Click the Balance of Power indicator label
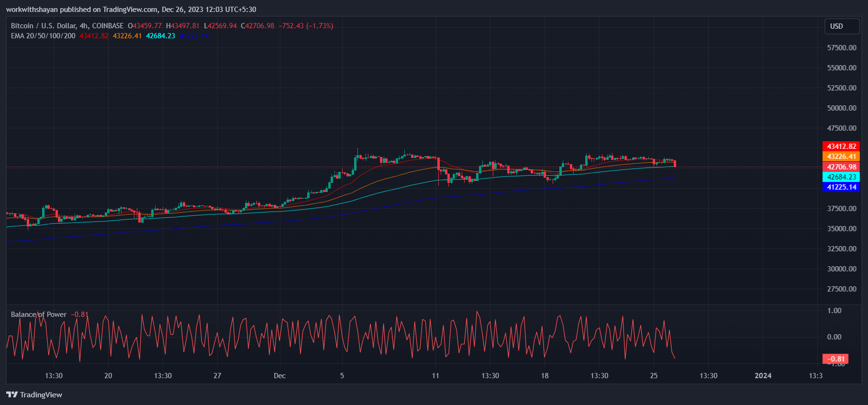The height and width of the screenshot is (405, 868). tap(39, 315)
